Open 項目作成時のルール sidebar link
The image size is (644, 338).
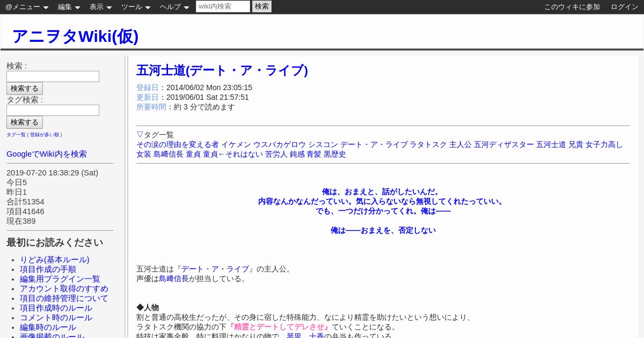point(56,308)
